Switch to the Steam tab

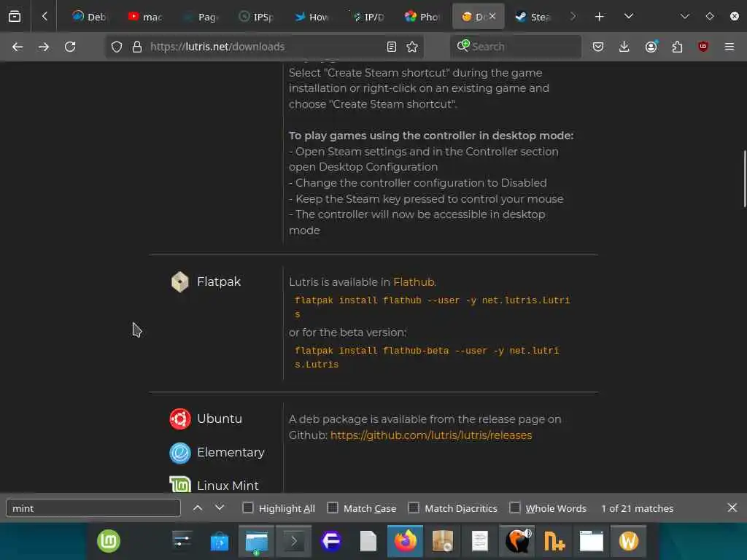tap(533, 17)
